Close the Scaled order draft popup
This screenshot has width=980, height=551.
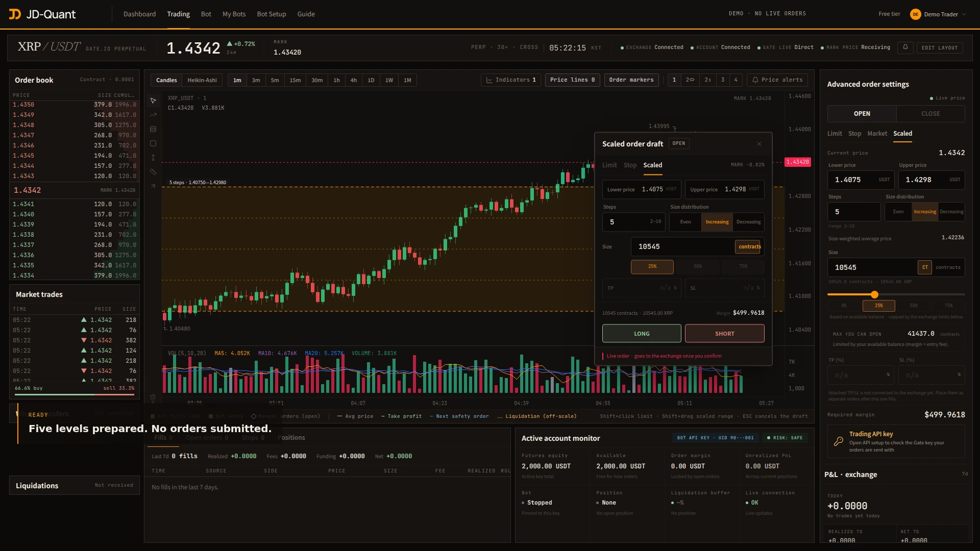click(759, 144)
